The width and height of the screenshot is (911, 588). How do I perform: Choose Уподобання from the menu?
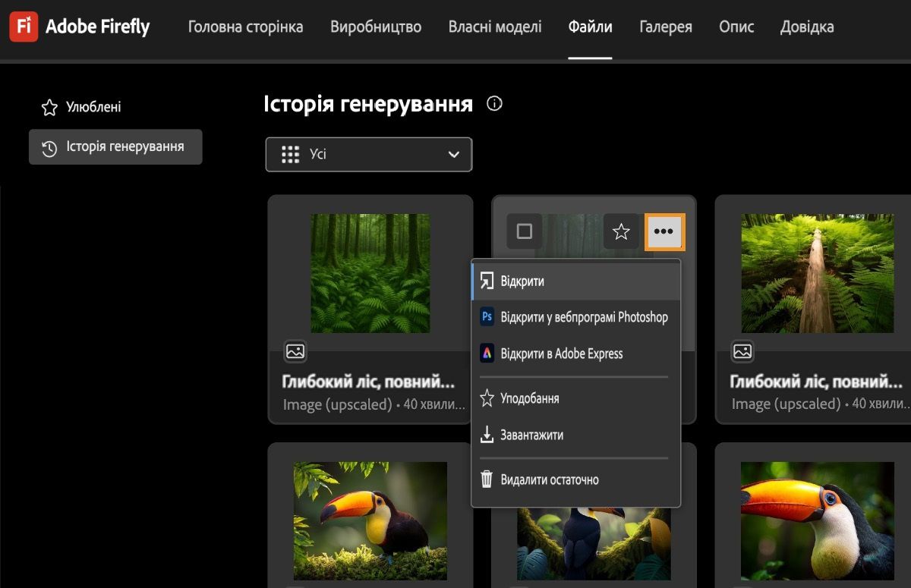click(576, 398)
